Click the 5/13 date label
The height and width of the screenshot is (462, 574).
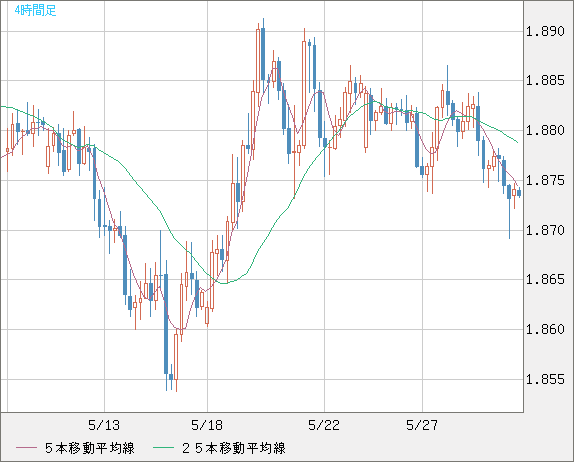point(104,425)
